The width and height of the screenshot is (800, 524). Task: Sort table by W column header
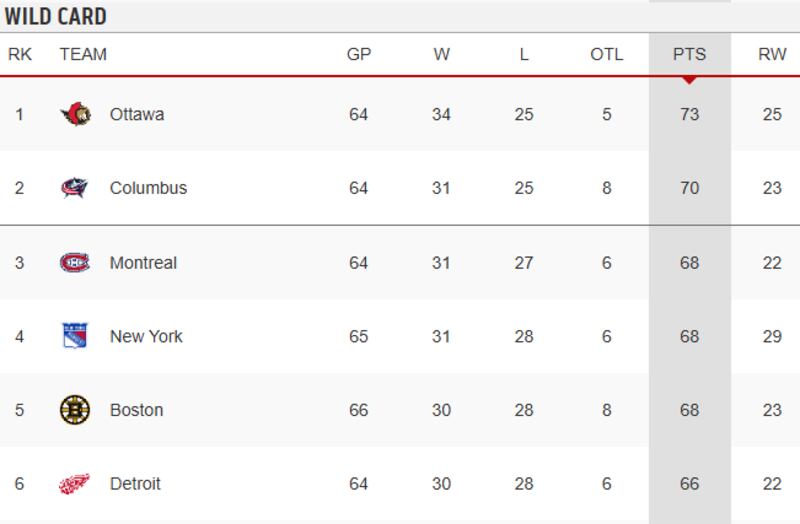(441, 55)
